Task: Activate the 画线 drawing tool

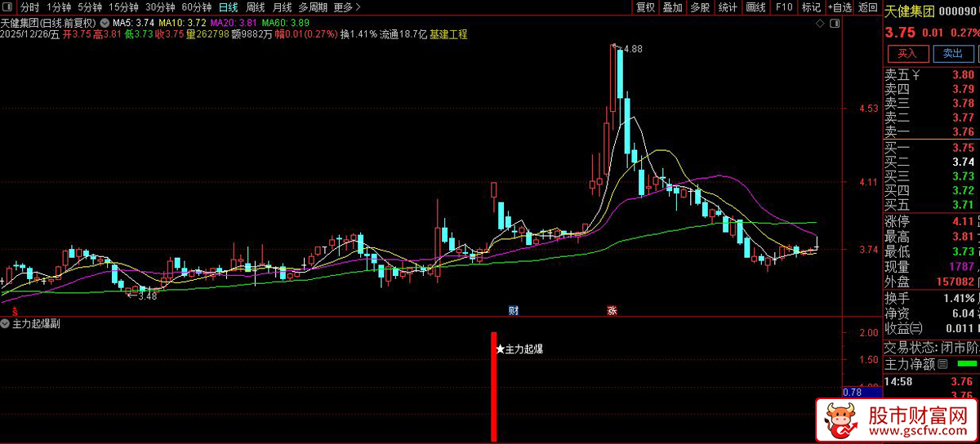Action: [755, 7]
